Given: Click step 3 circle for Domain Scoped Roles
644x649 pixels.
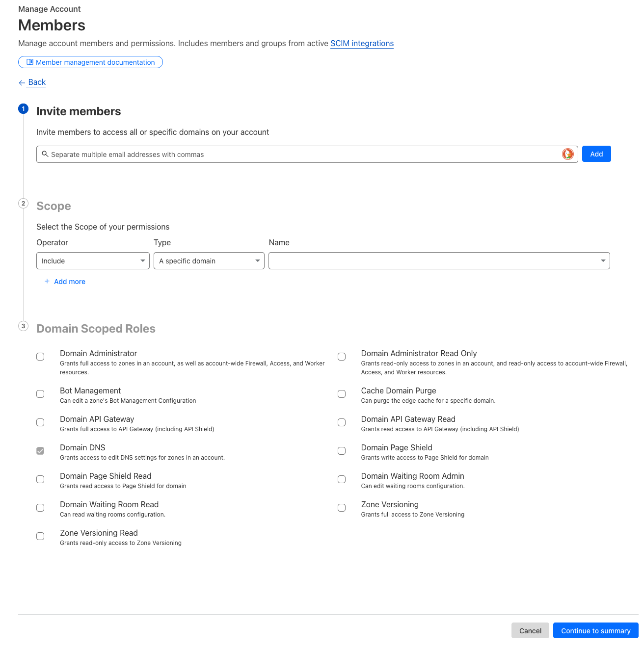Looking at the screenshot, I should tap(23, 326).
